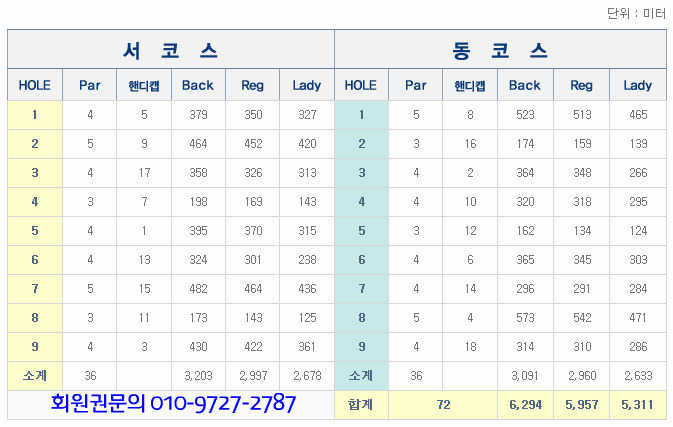Select the 동코스 Lady subtotal 2,633
673x427 pixels.
[638, 376]
